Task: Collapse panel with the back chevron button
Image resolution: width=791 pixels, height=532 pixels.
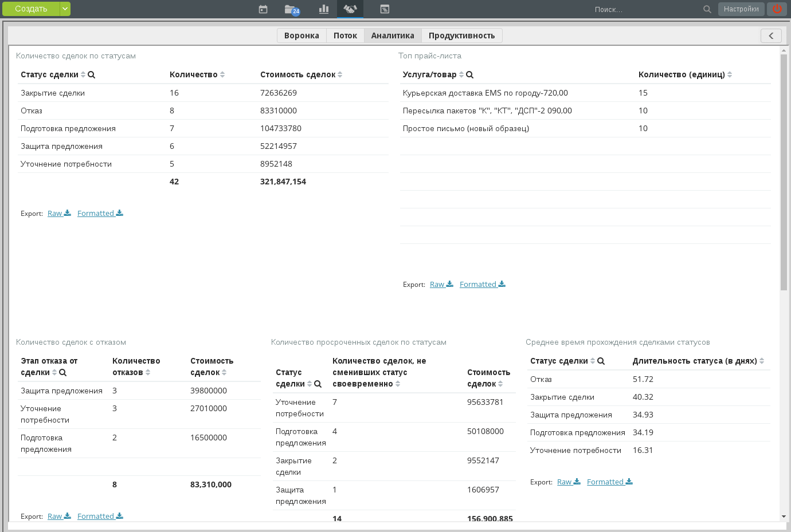Action: (771, 36)
